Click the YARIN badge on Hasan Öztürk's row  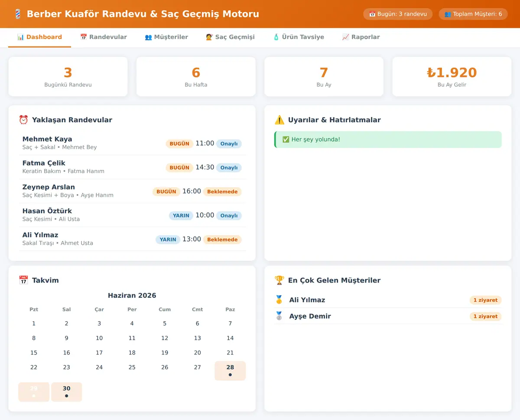click(x=181, y=215)
